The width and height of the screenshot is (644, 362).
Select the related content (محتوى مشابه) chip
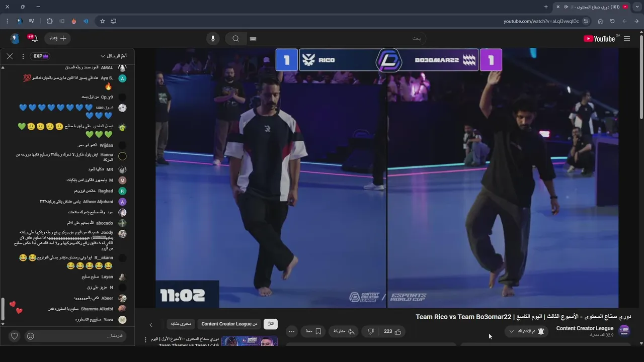coord(181,324)
